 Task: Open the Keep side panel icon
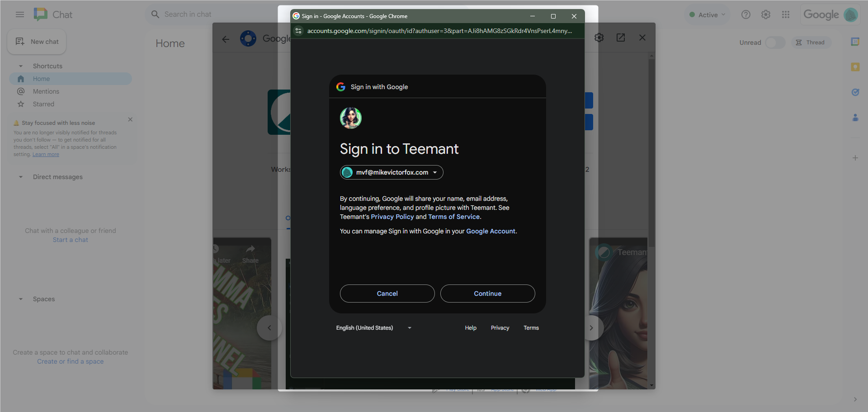[855, 67]
